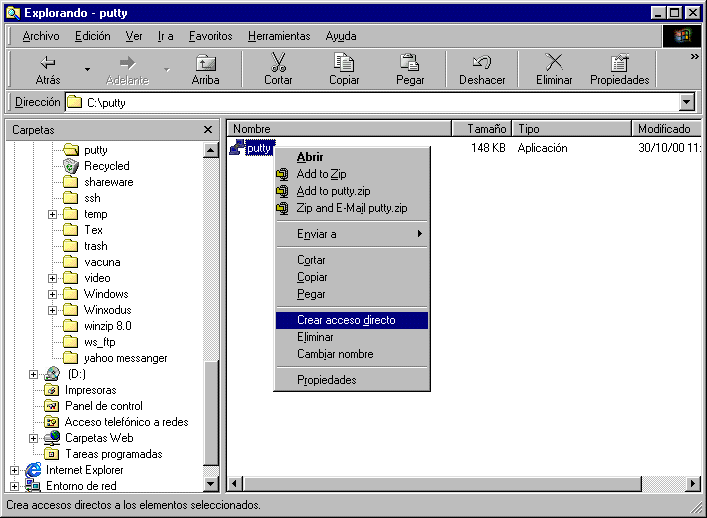707x518 pixels.
Task: Open the Enviar a submenu
Action: (x=352, y=234)
